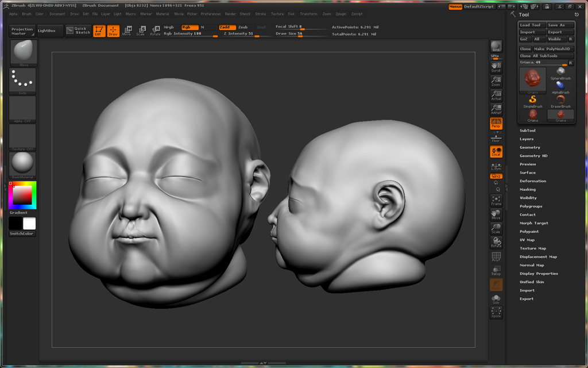Launch Projection Master
The image size is (588, 368).
[22, 31]
